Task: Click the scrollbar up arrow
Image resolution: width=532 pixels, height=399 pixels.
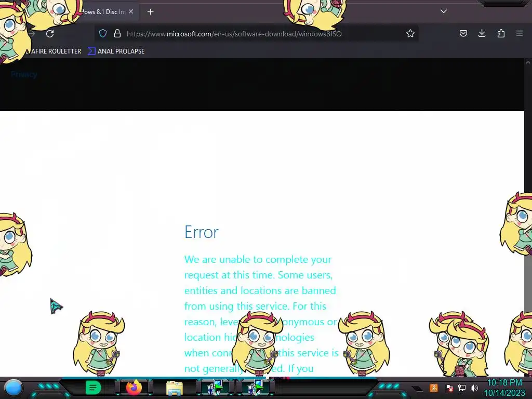Action: [528, 62]
